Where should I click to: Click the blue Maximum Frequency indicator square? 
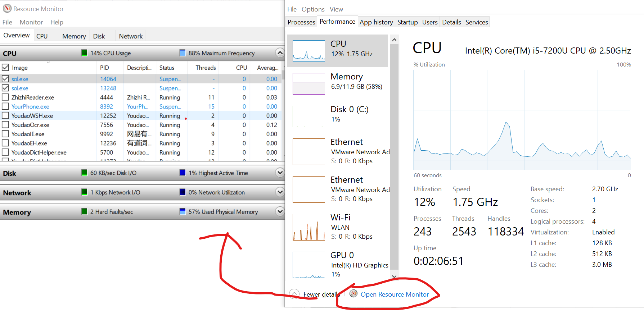(x=183, y=53)
